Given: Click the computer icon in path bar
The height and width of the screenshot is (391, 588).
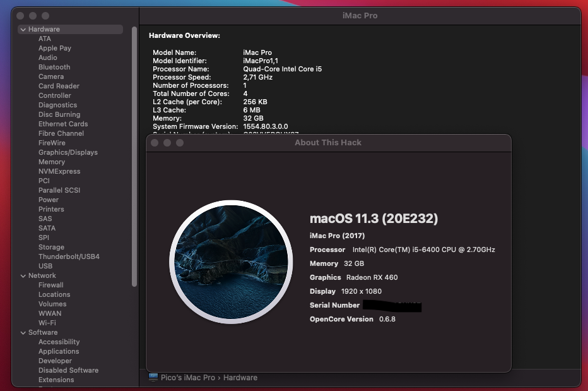Looking at the screenshot, I should click(153, 377).
